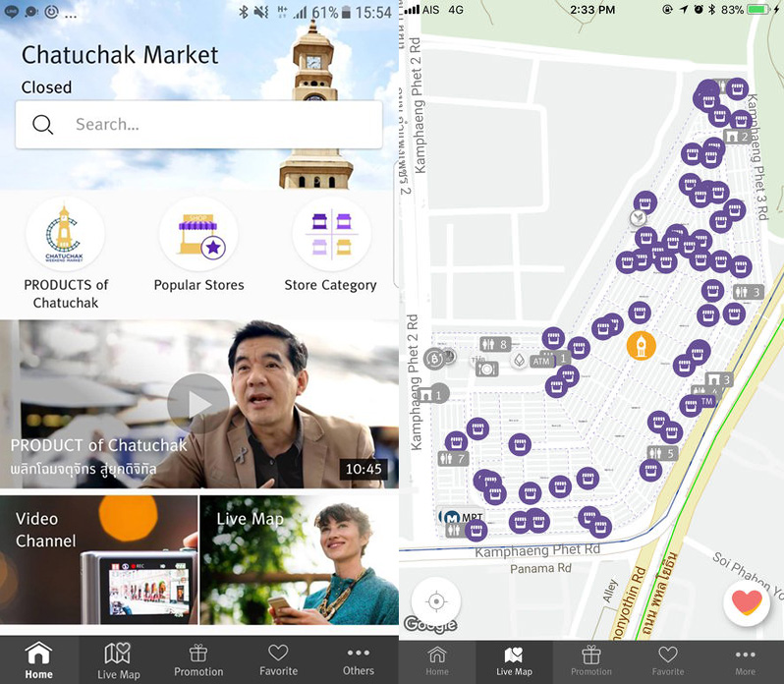Tap the 15:54 clock in Android status bar
Image resolution: width=784 pixels, height=684 pixels.
tap(373, 12)
